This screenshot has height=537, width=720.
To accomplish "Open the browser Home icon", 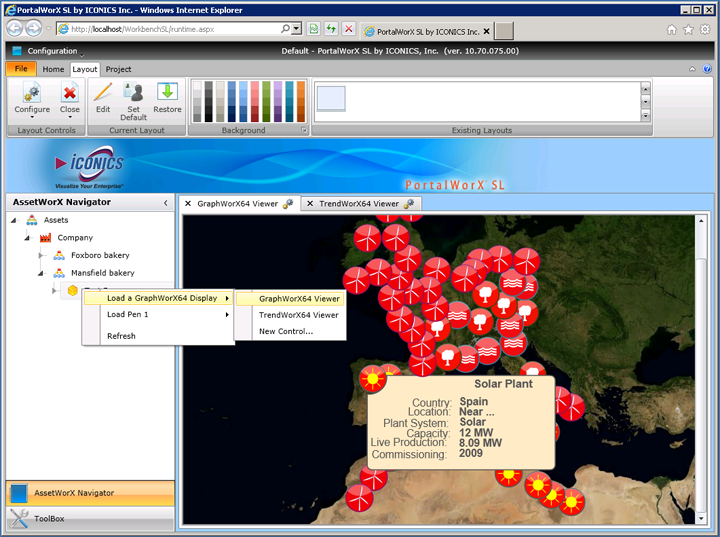I will pyautogui.click(x=671, y=30).
